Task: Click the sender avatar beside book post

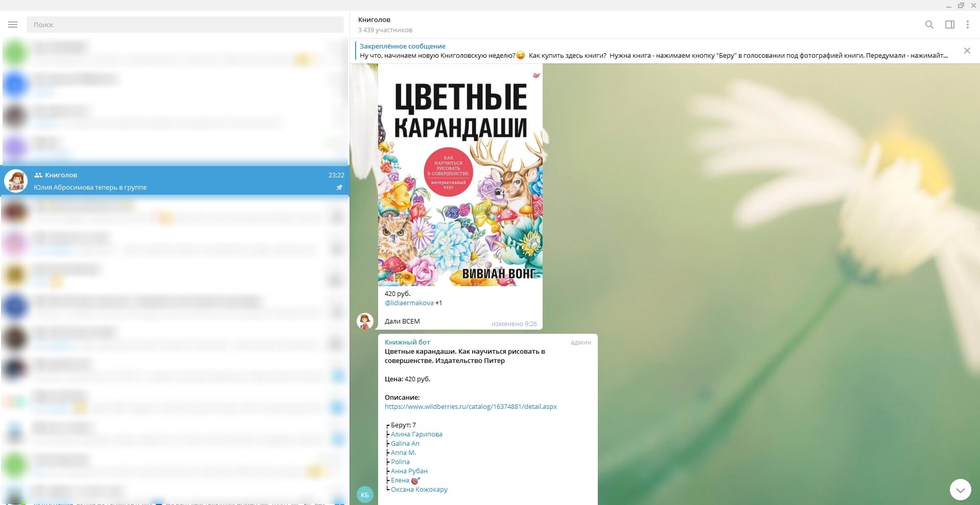Action: 365,321
